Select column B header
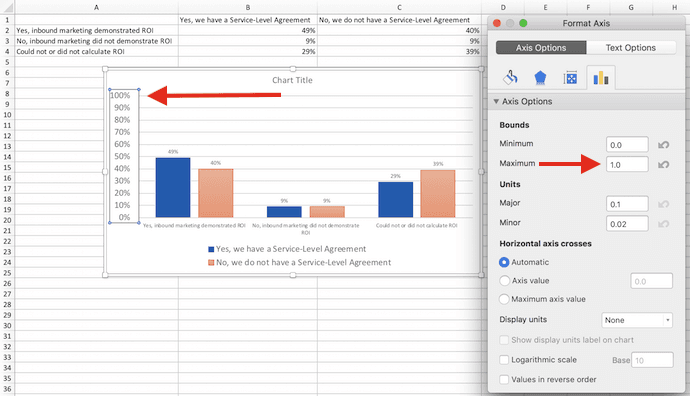Image resolution: width=690 pixels, height=396 pixels. coord(248,7)
